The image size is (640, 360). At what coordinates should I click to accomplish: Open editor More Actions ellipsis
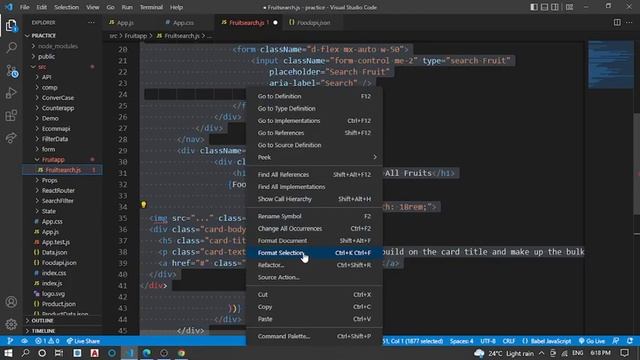pos(629,22)
